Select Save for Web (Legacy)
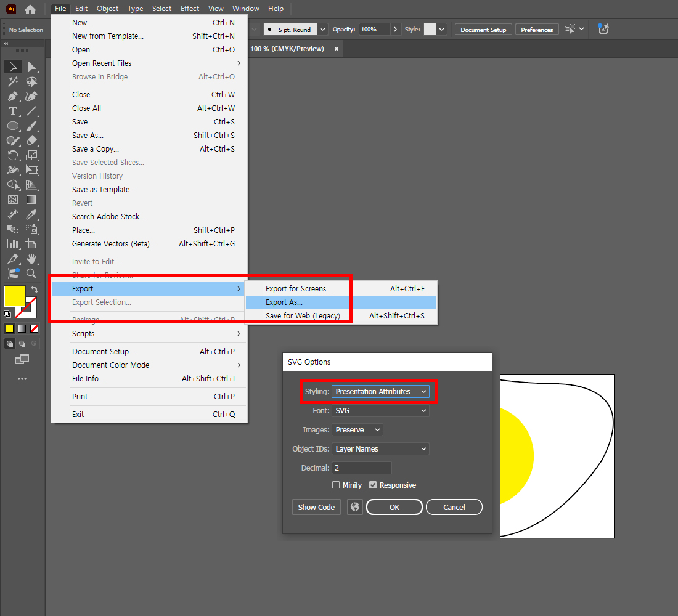Screen dimensions: 678x616 point(341,316)
